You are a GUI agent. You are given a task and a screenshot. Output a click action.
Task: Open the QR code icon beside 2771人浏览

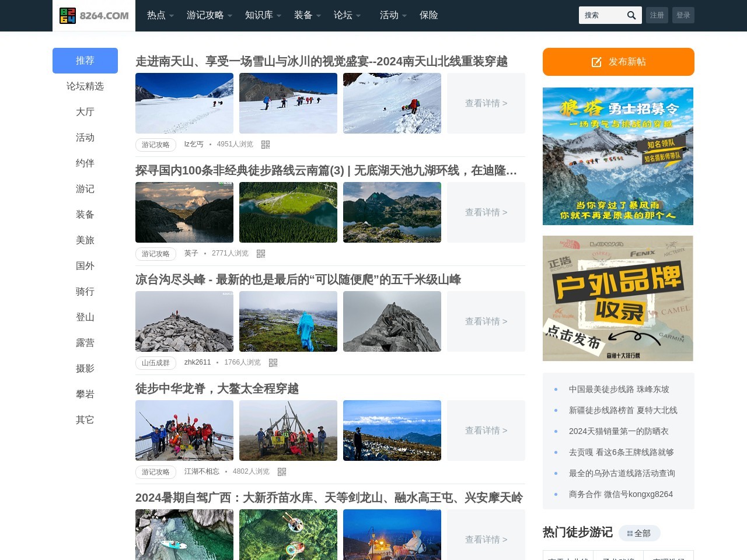(261, 253)
